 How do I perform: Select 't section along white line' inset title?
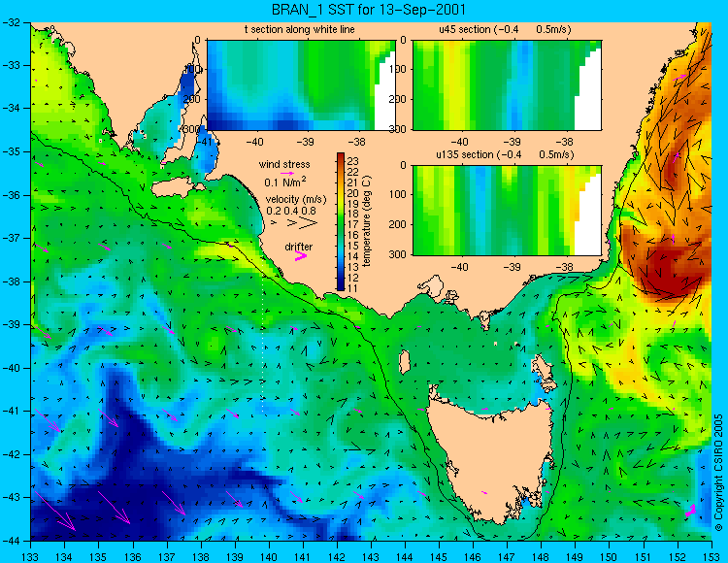tap(300, 30)
